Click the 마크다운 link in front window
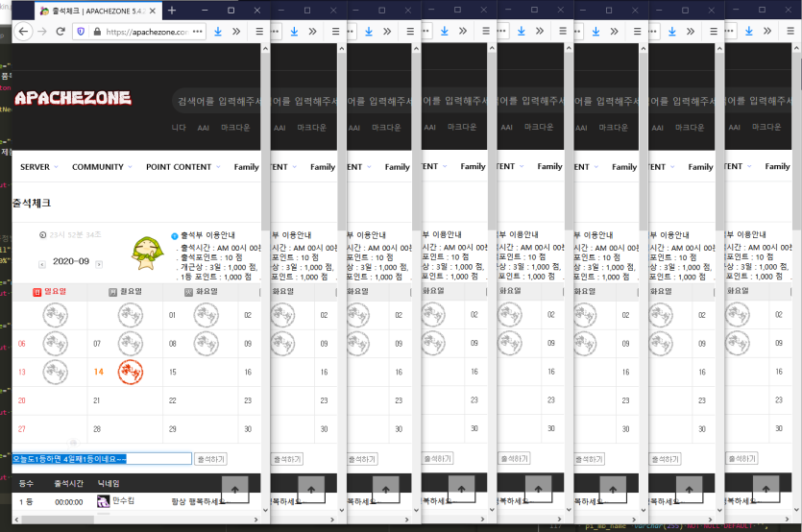Screen dimensions: 802x532 pos(235,128)
